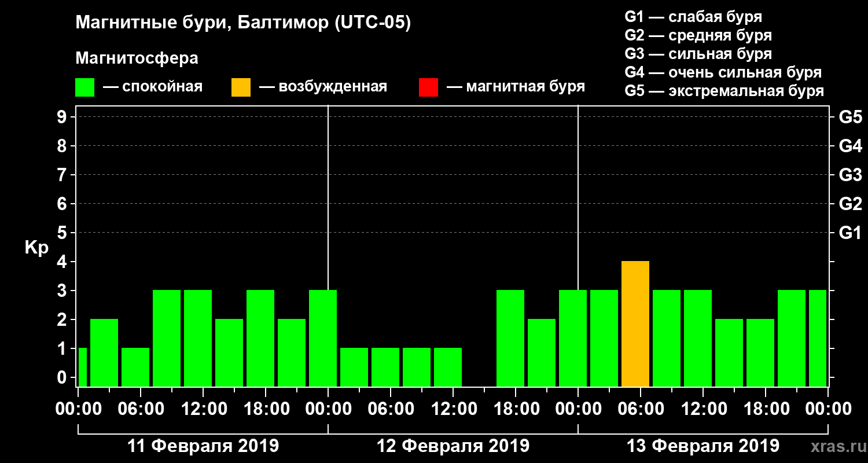
Task: Click the 18:00 tick label under 12 February
Action: pyautogui.click(x=516, y=409)
